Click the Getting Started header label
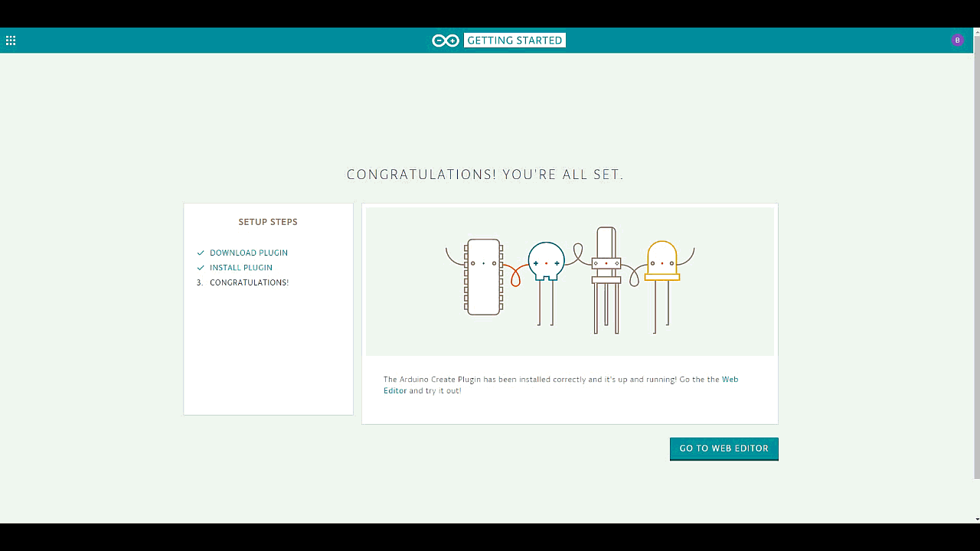The height and width of the screenshot is (551, 980). [x=514, y=41]
